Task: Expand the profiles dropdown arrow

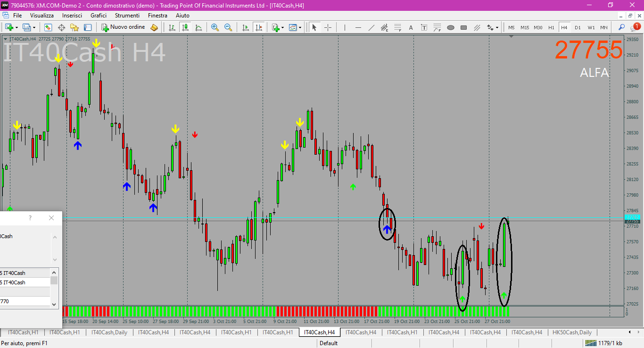Action: pos(34,27)
